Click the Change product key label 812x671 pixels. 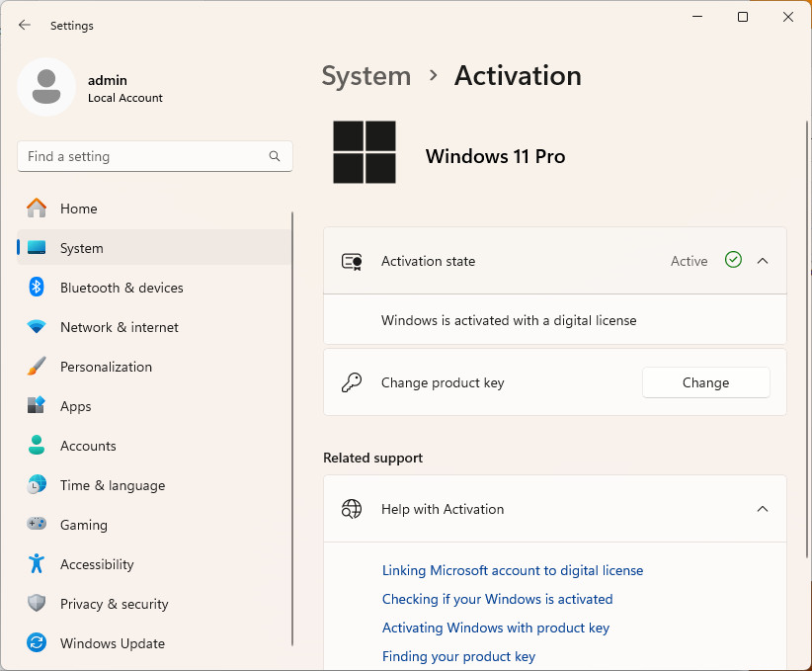[x=443, y=382]
